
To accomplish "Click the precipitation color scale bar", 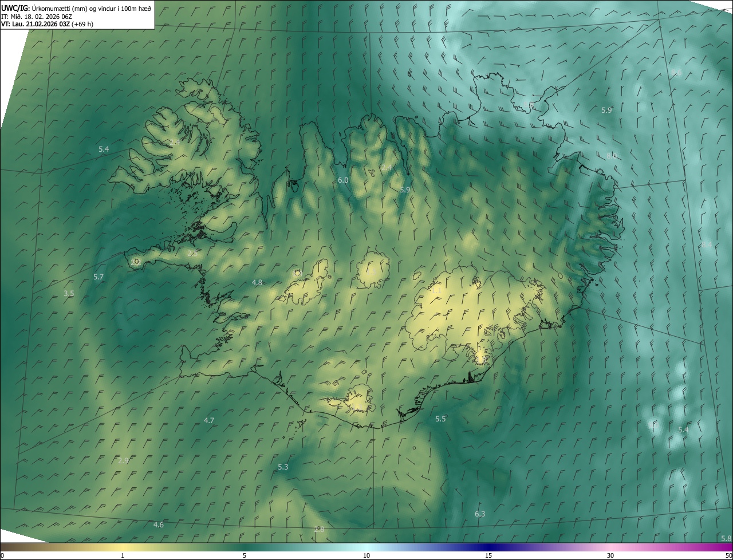I will (x=366, y=547).
